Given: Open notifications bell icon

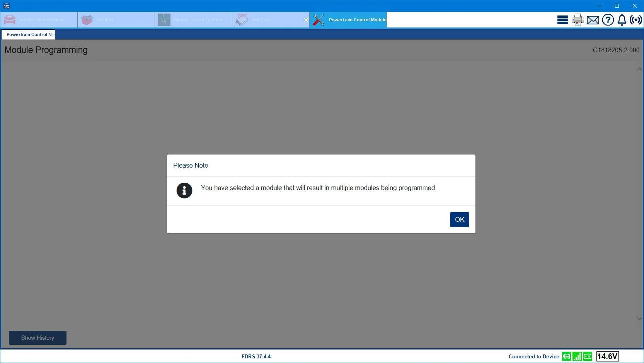Looking at the screenshot, I should point(622,20).
